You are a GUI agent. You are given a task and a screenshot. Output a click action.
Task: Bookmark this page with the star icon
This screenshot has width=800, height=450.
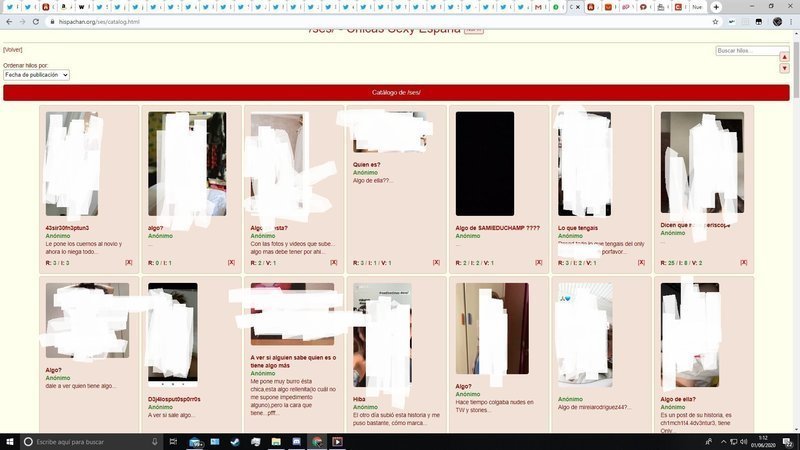click(716, 21)
